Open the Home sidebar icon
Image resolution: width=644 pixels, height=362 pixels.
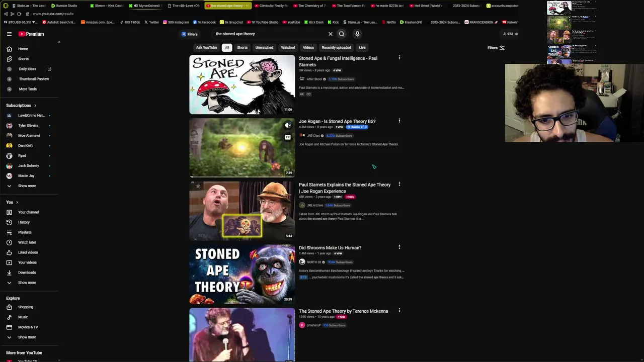click(9, 49)
